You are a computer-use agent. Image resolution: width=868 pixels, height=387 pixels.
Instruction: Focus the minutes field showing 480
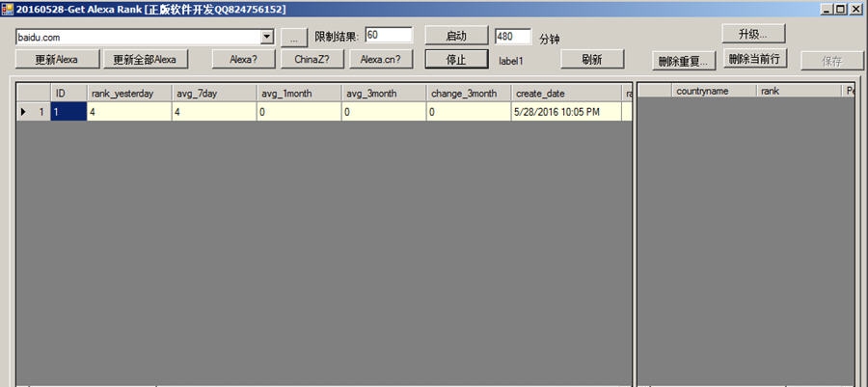tap(513, 37)
